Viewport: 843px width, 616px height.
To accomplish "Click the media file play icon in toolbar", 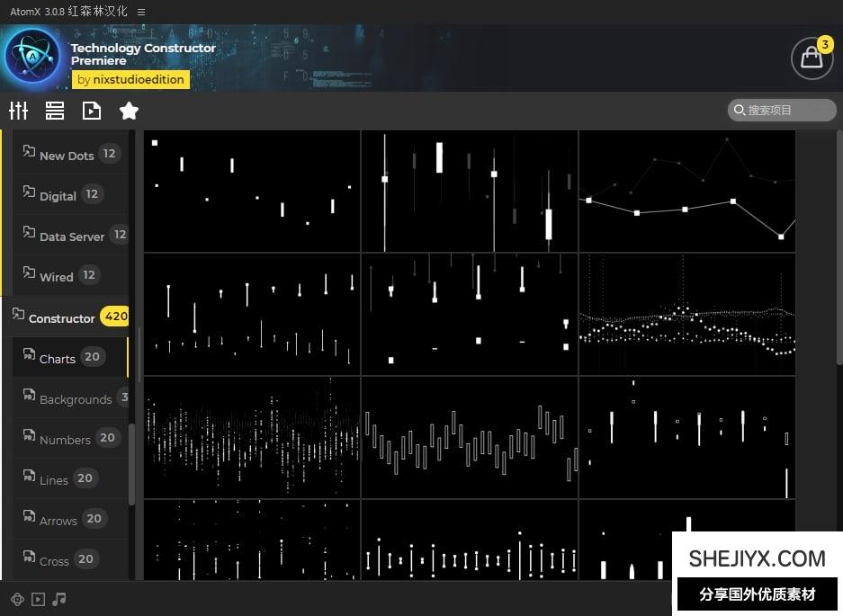I will point(92,111).
